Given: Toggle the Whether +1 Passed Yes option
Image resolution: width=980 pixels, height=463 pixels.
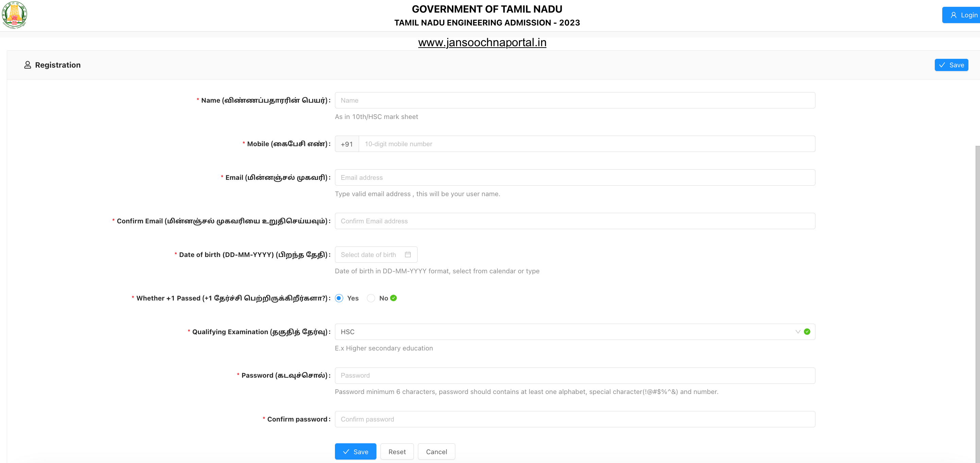Looking at the screenshot, I should pos(339,298).
